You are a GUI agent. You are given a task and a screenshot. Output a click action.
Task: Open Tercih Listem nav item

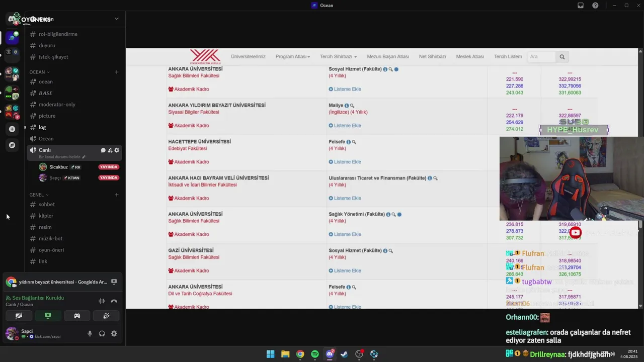[508, 57]
